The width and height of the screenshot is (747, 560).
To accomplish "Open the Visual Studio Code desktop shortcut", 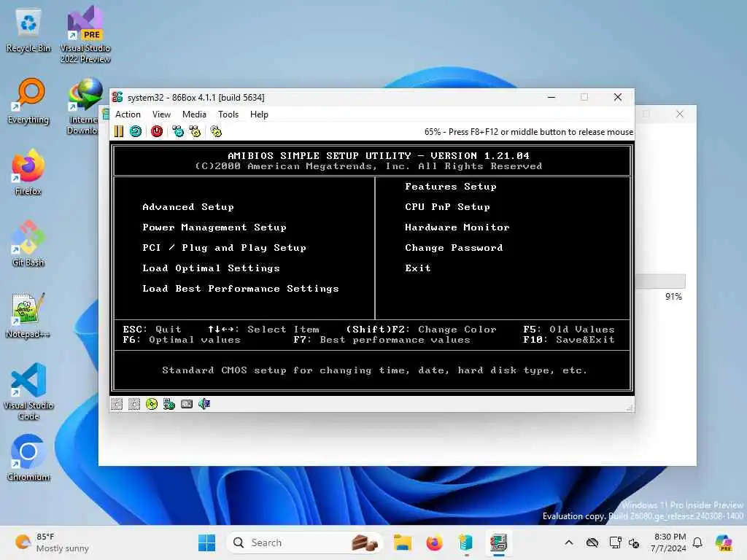I will (x=28, y=392).
